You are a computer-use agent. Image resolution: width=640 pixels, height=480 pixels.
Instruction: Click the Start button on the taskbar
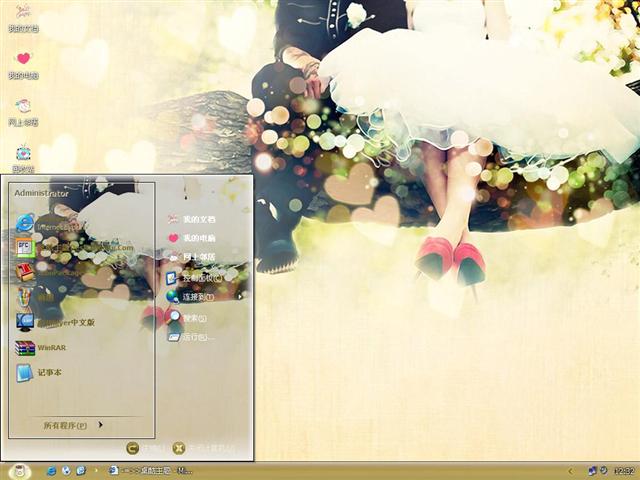pos(20,471)
